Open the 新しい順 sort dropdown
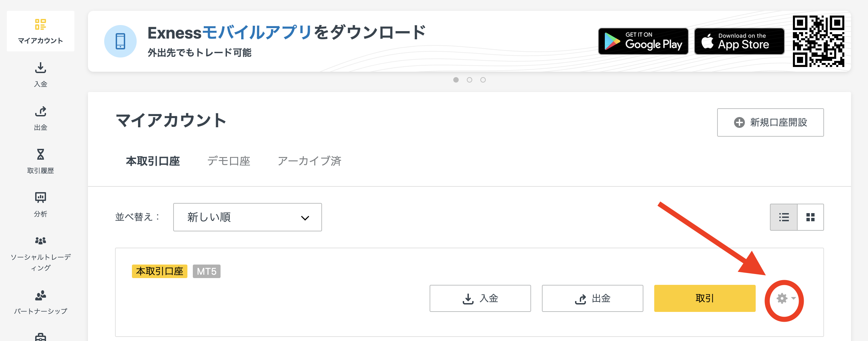Viewport: 868px width, 341px height. (x=248, y=217)
